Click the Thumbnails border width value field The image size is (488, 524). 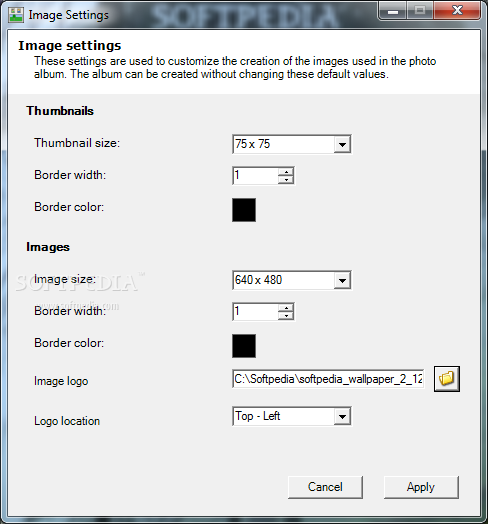(x=255, y=176)
